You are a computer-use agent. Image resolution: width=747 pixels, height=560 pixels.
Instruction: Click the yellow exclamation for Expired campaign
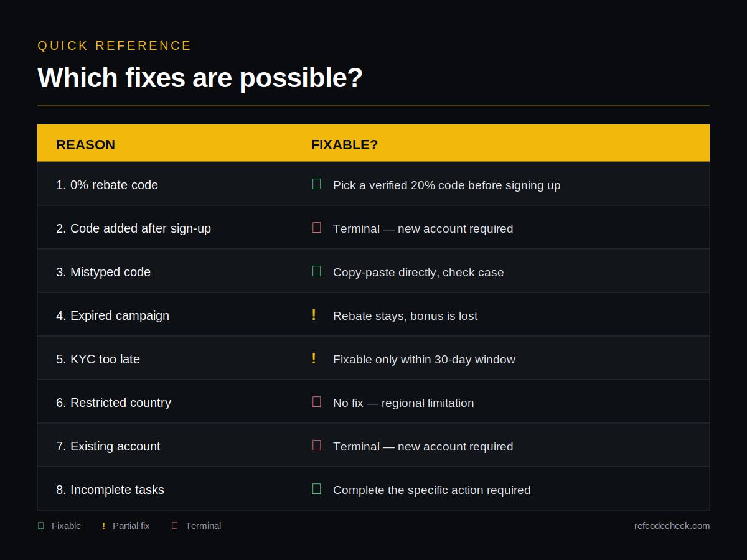coord(314,315)
